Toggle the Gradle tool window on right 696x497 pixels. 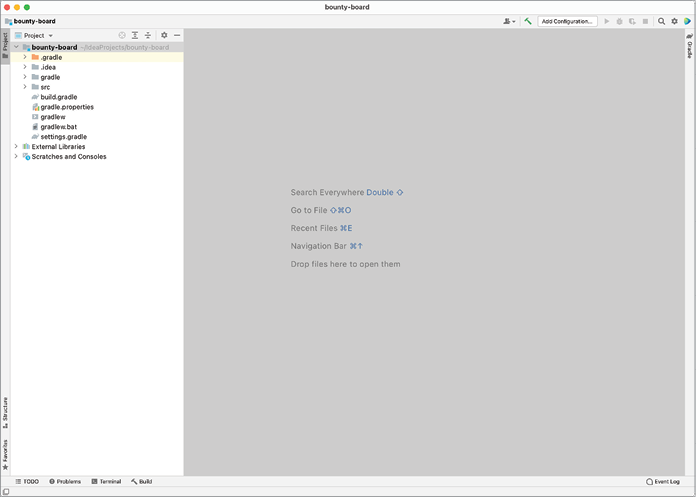[x=689, y=45]
